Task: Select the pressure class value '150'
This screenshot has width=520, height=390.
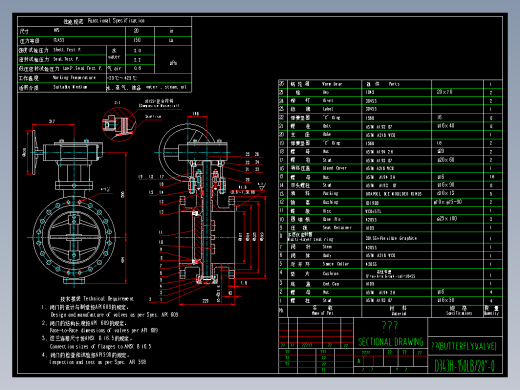Action: pyautogui.click(x=137, y=40)
